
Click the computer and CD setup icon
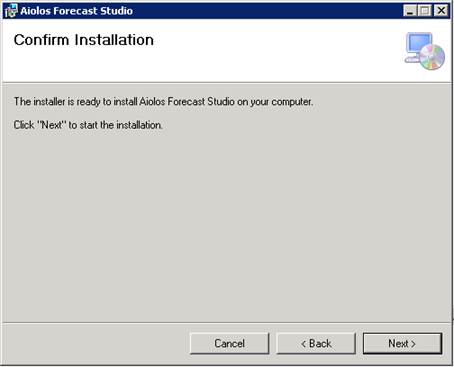425,51
